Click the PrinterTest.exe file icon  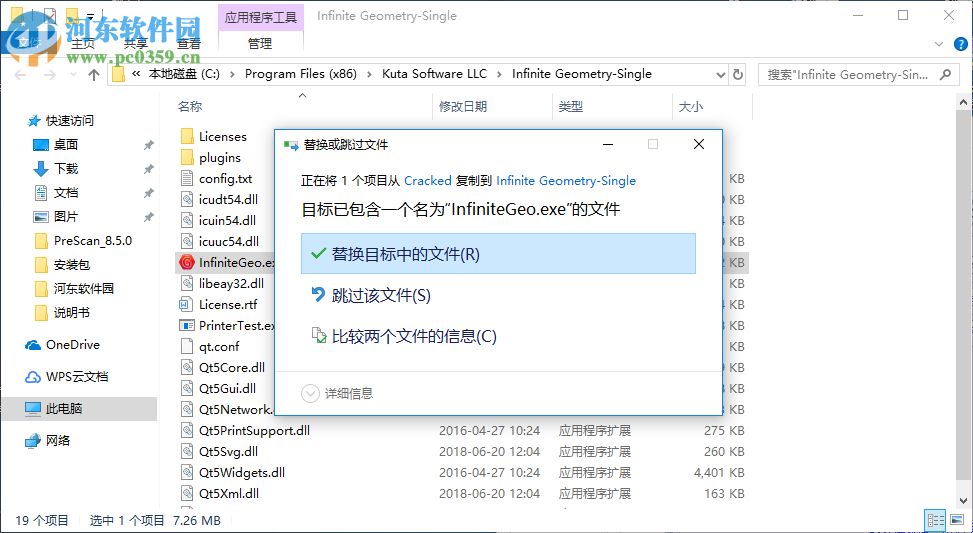pos(187,325)
